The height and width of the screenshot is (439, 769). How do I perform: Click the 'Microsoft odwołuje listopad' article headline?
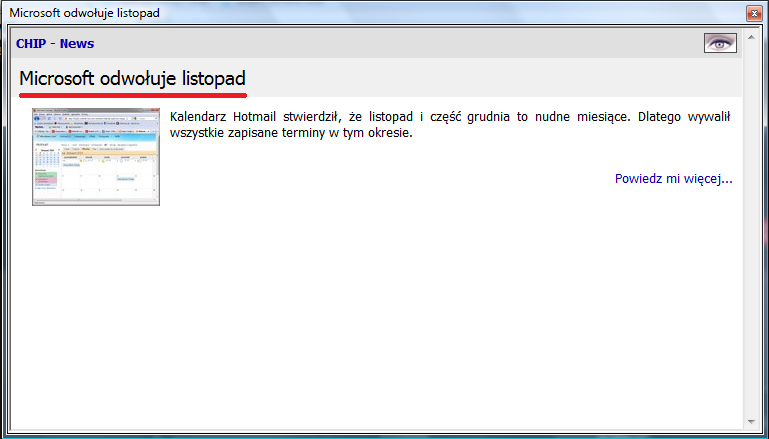pos(132,78)
